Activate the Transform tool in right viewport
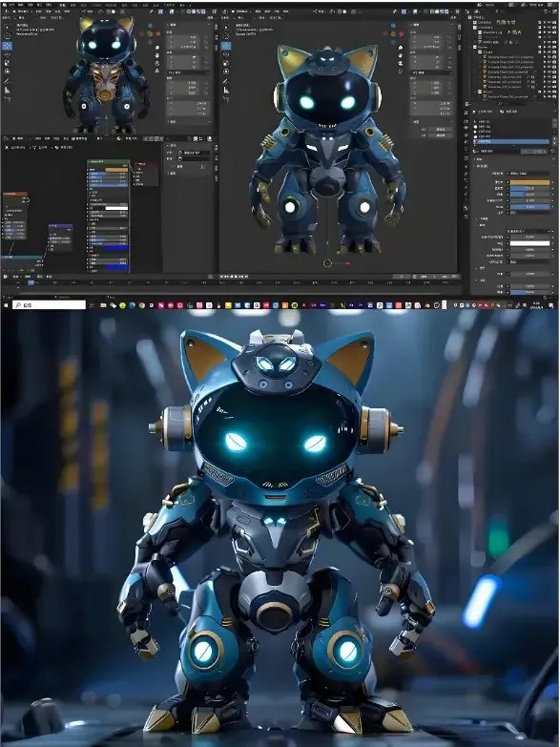 coord(226,72)
